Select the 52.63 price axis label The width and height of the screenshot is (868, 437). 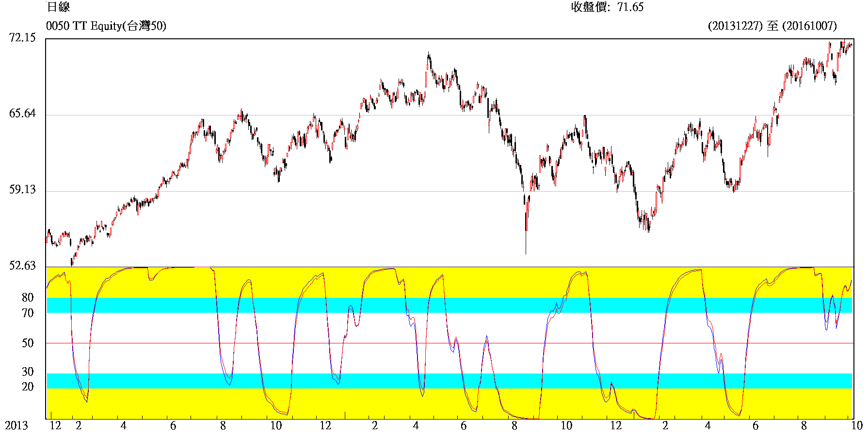pos(22,266)
